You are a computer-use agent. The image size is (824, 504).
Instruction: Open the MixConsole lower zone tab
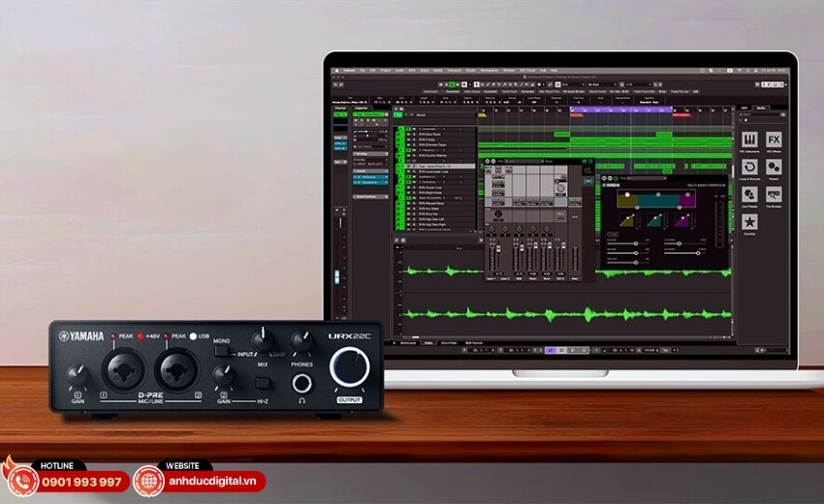408,343
